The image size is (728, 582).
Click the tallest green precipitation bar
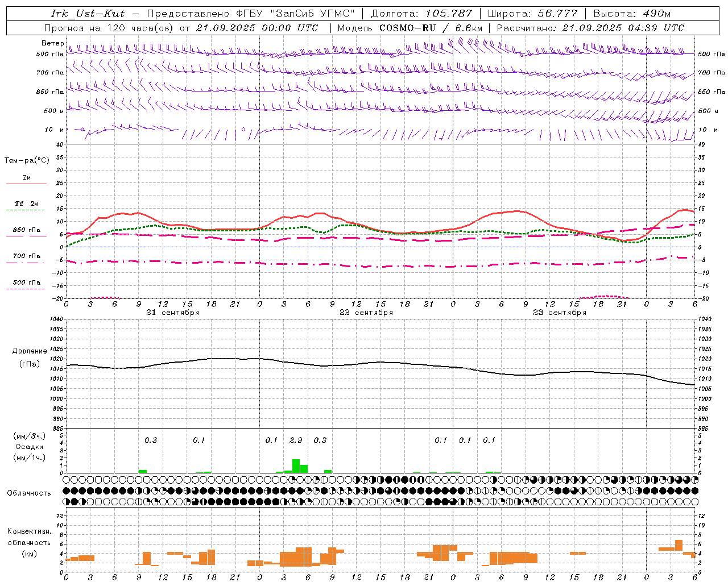pos(296,466)
